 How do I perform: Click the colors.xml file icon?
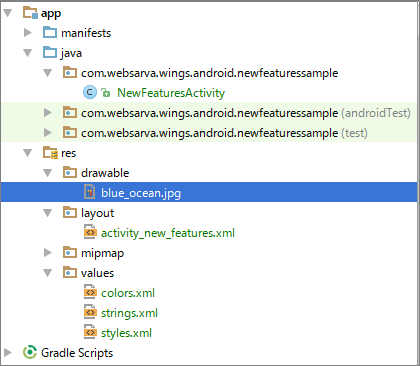coord(90,292)
